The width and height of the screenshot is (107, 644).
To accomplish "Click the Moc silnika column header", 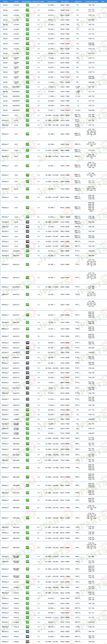I will click(65, 1).
